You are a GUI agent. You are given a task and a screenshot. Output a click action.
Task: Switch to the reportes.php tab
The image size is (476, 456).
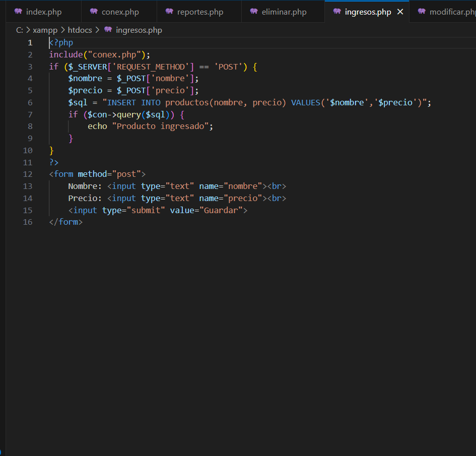[200, 12]
